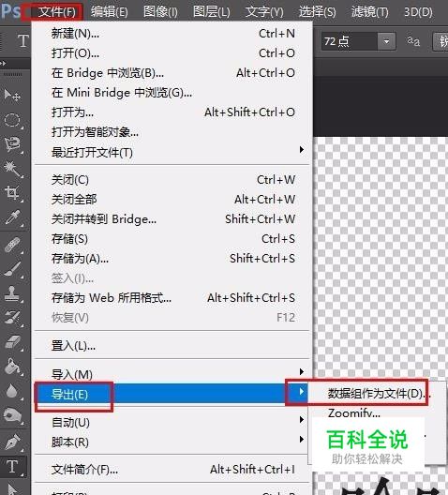Screen dimensions: 448x495
Task: Select the Crop tool
Action: tap(12, 192)
